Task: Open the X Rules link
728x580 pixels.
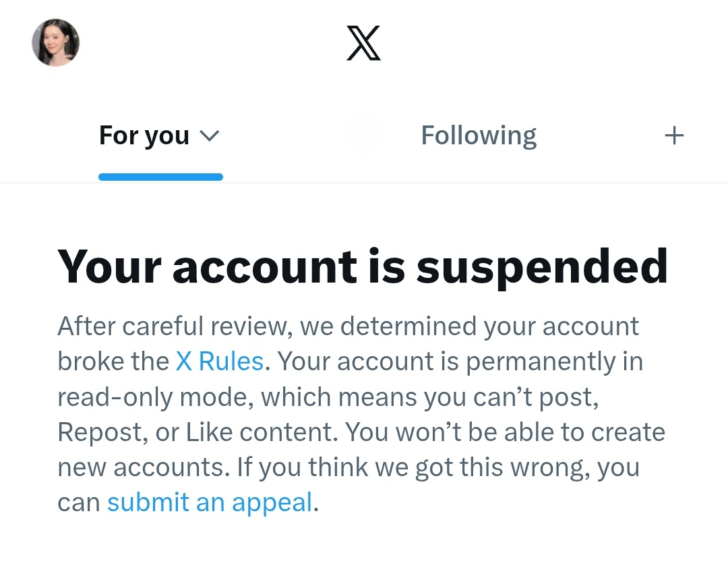Action: [x=220, y=361]
